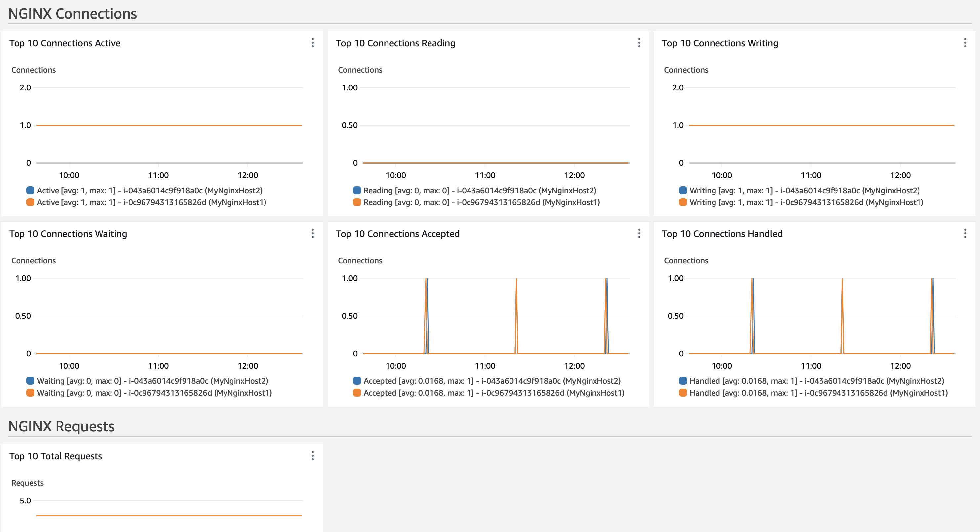Select the Waiting MyNginxHost2 legend label

152,381
